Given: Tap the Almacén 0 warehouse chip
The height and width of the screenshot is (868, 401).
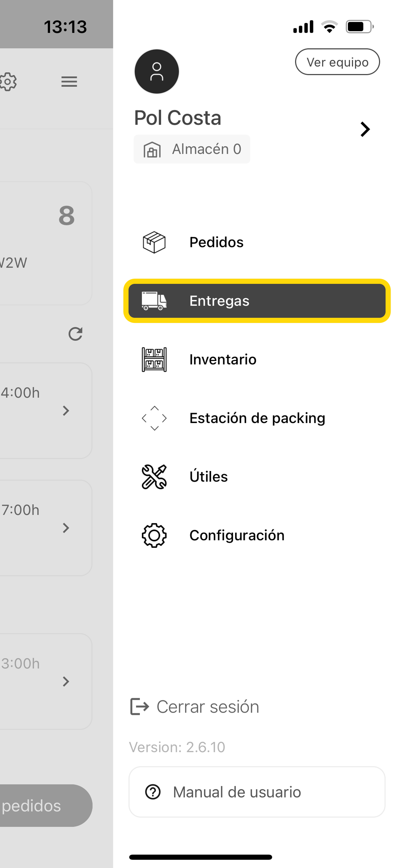Looking at the screenshot, I should tap(192, 149).
